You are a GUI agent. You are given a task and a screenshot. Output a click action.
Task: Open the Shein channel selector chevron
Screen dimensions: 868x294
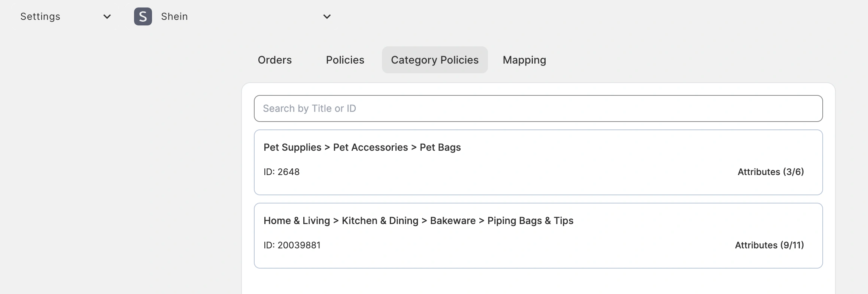327,16
